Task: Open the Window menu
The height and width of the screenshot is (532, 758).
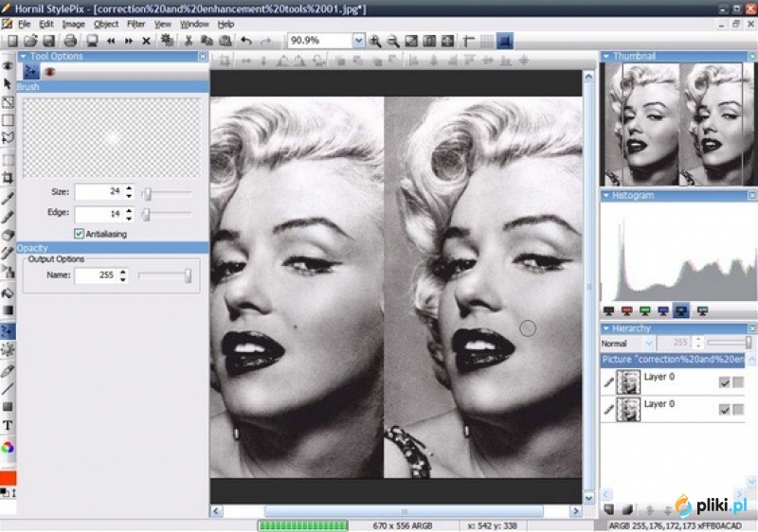Action: coord(194,24)
